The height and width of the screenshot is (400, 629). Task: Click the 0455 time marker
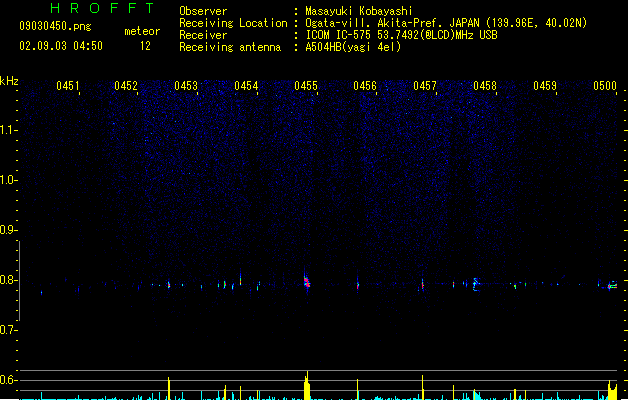(306, 86)
